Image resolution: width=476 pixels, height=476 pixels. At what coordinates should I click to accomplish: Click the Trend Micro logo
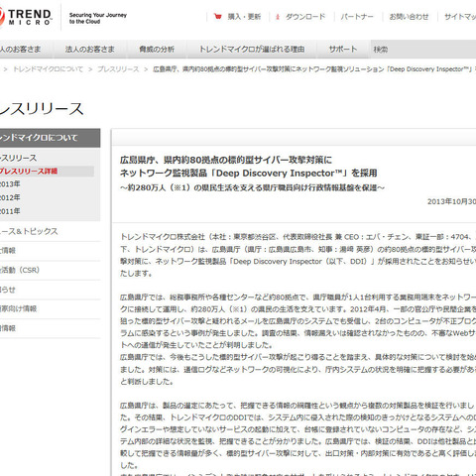pos(26,17)
